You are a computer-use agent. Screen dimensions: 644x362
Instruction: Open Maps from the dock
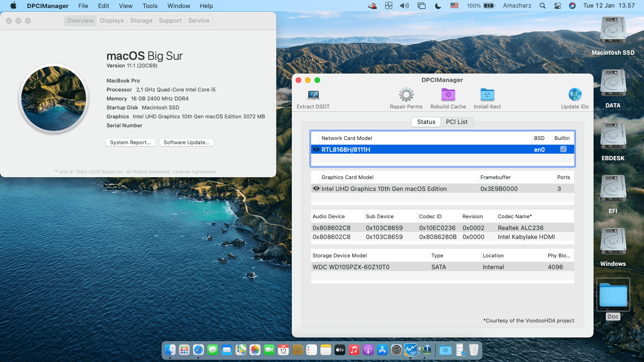pyautogui.click(x=241, y=350)
